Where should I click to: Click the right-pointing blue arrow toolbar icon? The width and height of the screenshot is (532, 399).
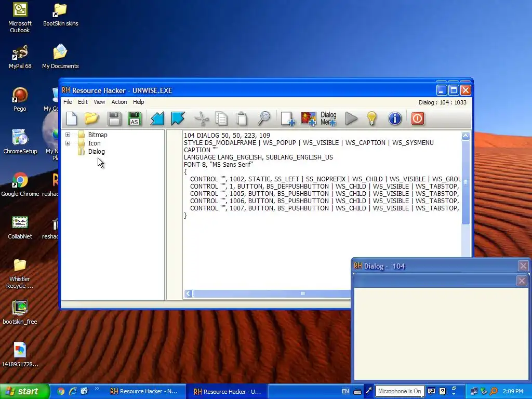pyautogui.click(x=178, y=118)
